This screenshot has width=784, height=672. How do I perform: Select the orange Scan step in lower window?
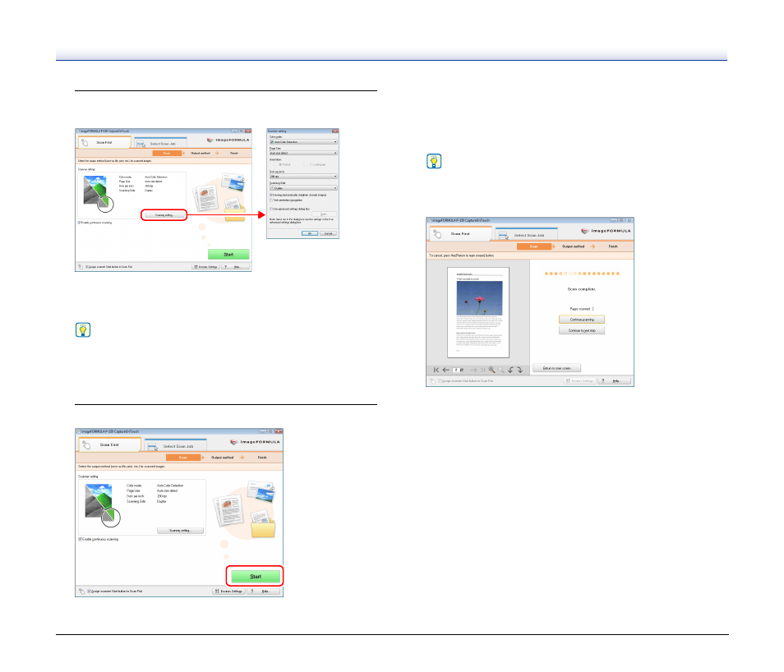(183, 458)
